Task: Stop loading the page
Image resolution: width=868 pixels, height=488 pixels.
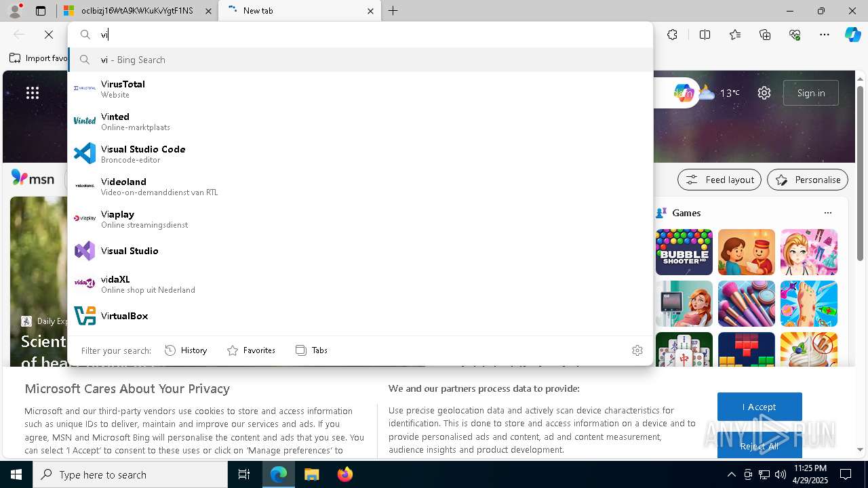Action: tap(49, 35)
